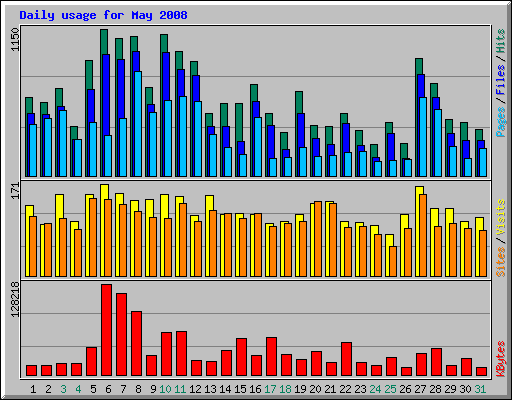Click day 10 on the x-axis
Image resolution: width=512 pixels, height=400 pixels.
click(x=165, y=389)
